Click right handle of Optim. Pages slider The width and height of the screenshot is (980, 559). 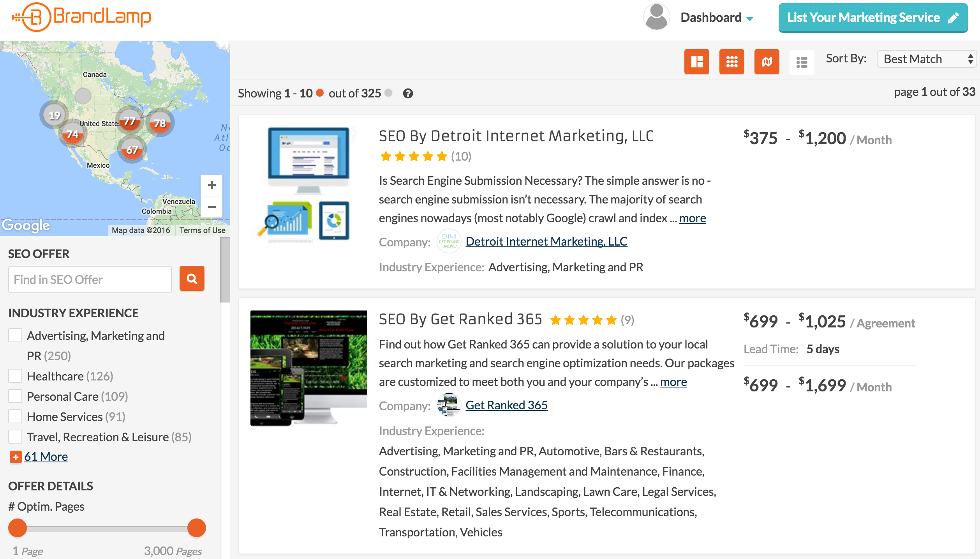pos(196,528)
